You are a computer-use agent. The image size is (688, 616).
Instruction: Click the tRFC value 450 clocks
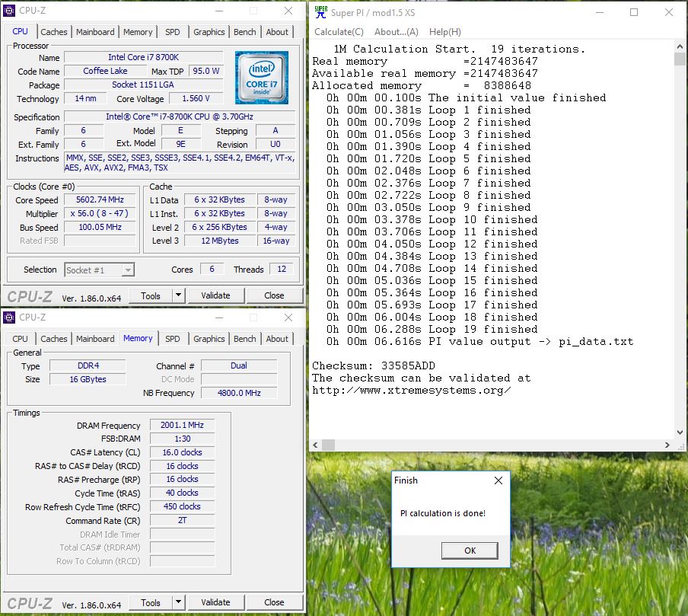182,506
